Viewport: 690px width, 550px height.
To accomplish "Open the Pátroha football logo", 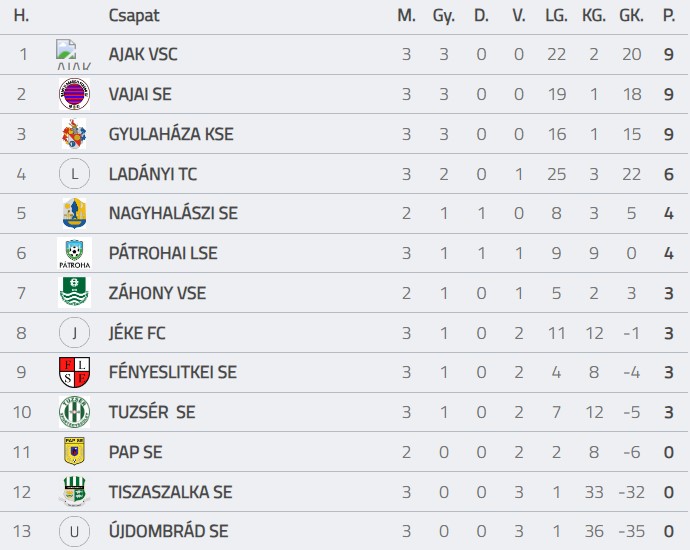I will tap(74, 253).
